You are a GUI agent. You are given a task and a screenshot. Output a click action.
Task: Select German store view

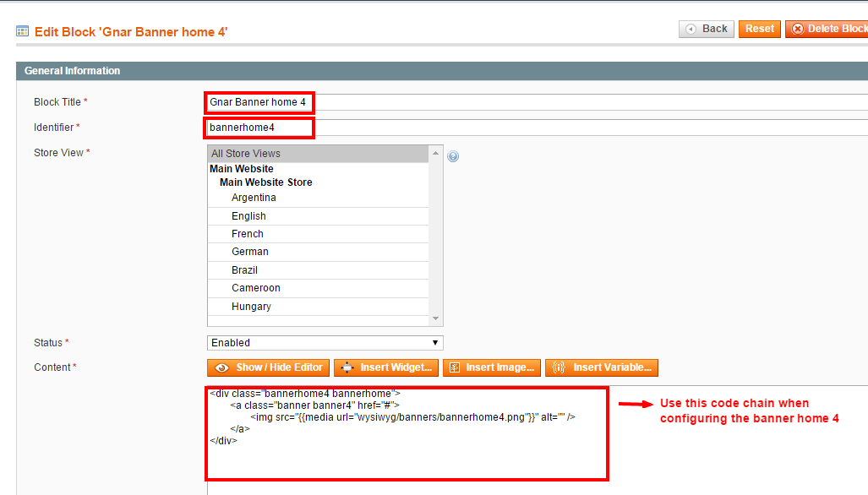(319, 252)
